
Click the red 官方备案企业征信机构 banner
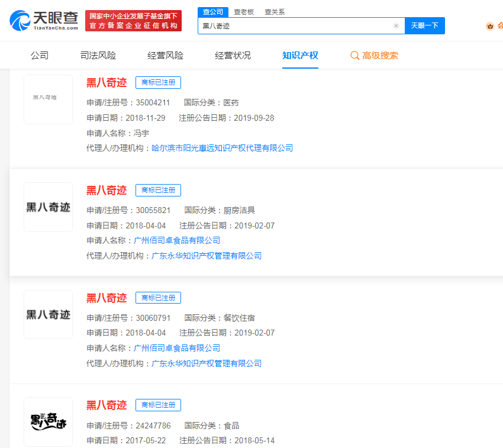134,21
